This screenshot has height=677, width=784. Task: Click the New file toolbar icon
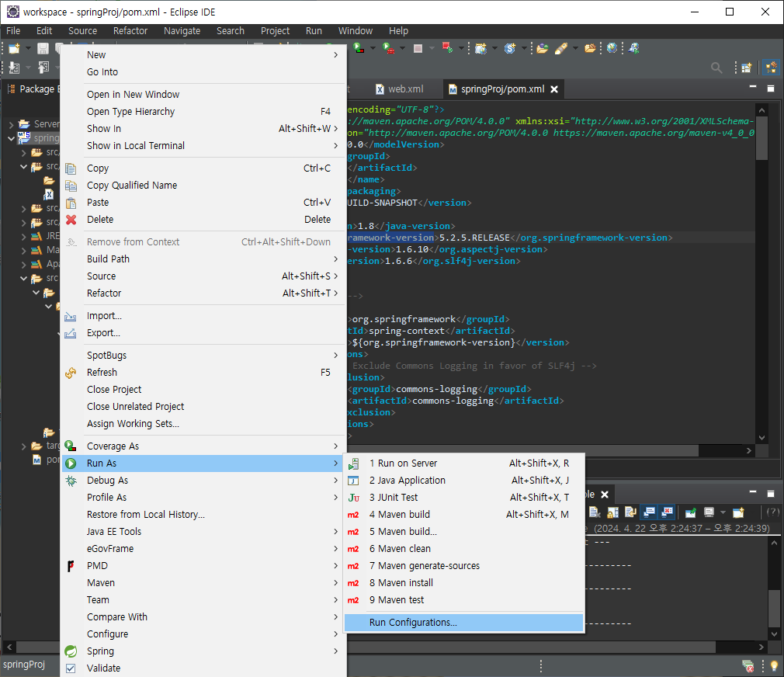(x=14, y=48)
